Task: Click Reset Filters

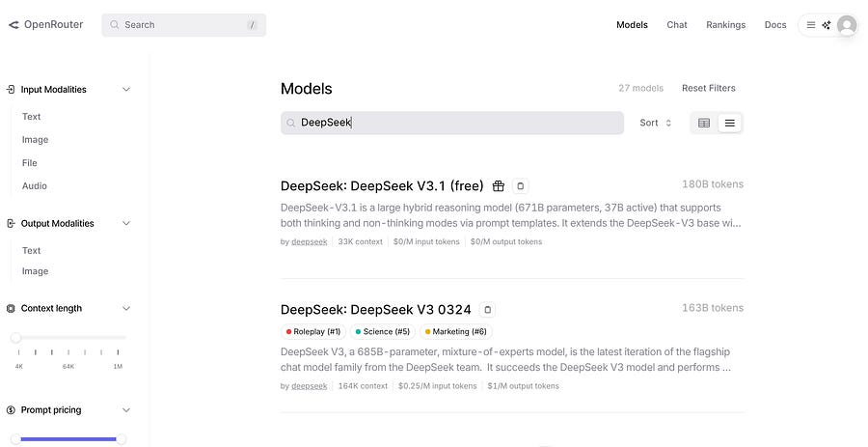Action: tap(709, 88)
